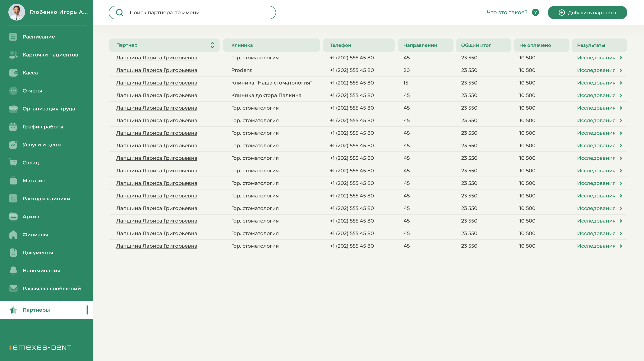The image size is (644, 361).
Task: Click the Услуги и цены chart icon
Action: pos(13,145)
